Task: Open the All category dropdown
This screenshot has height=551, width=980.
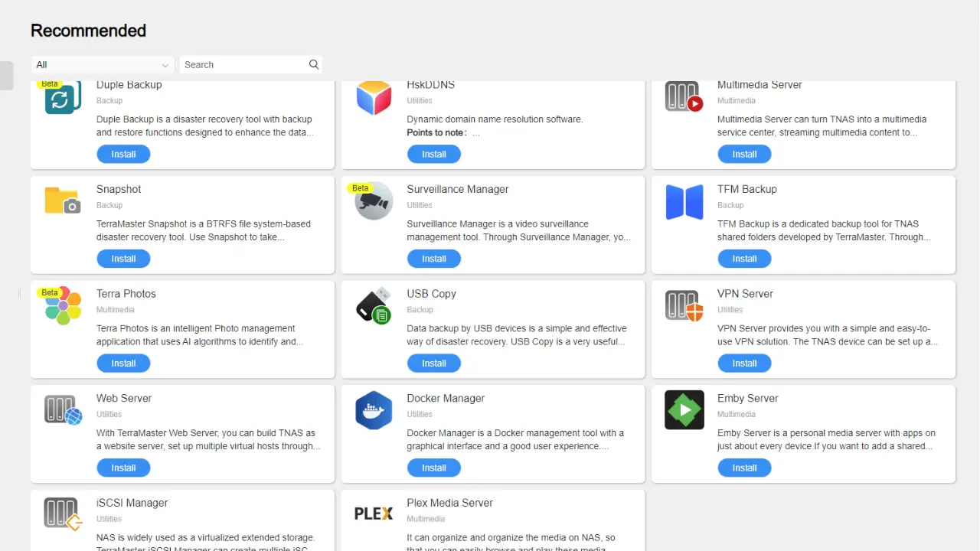Action: [103, 65]
